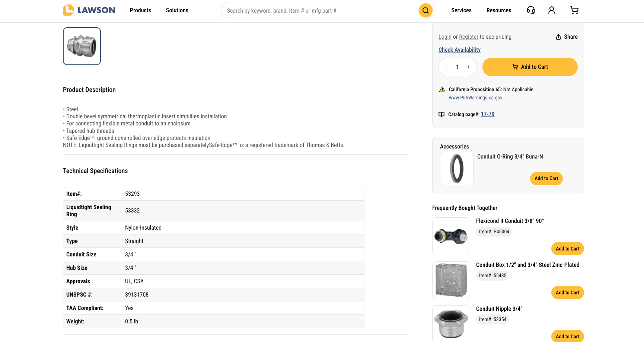Share this product page

click(x=567, y=37)
